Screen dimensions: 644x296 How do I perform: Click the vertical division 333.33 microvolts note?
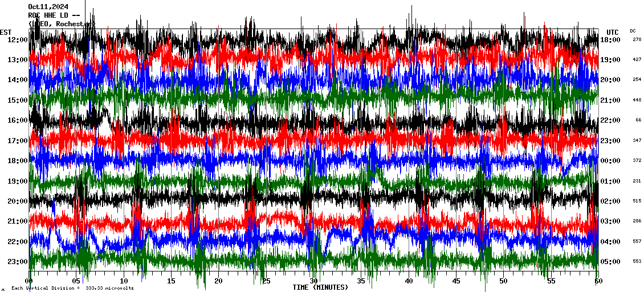(72, 288)
